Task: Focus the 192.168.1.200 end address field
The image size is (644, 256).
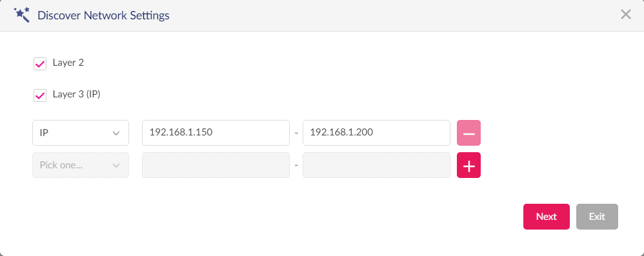Action: pyautogui.click(x=376, y=133)
